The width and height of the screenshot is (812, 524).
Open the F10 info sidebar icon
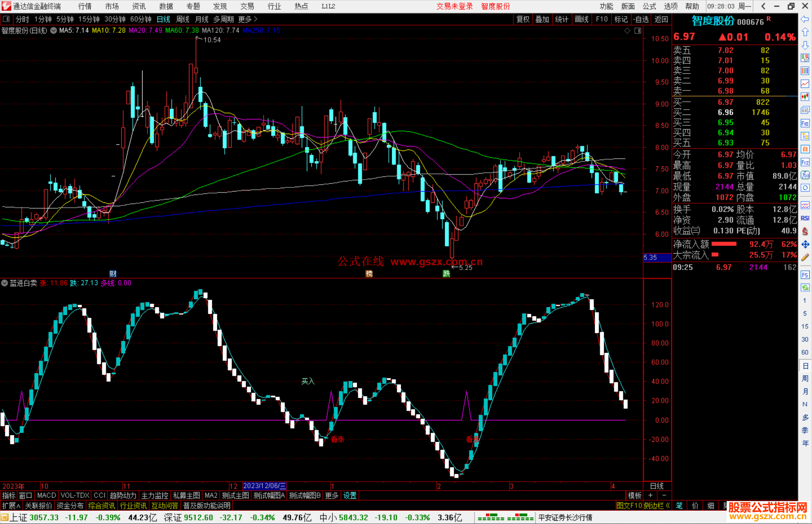[805, 123]
